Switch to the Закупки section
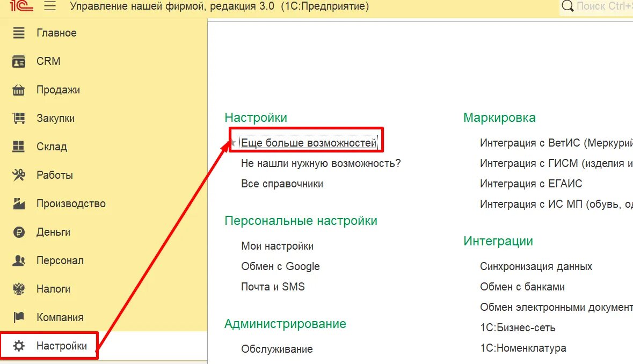The image size is (633, 364). tap(55, 118)
